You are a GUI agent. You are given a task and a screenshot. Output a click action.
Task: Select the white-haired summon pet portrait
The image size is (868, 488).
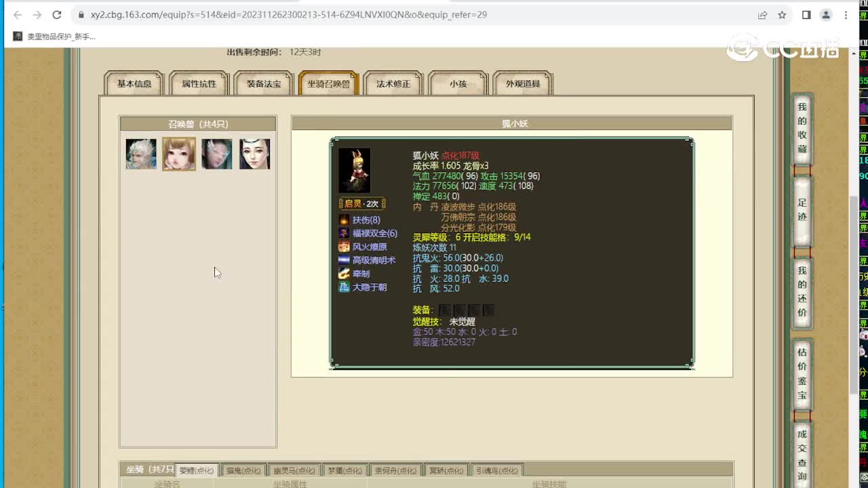(141, 154)
